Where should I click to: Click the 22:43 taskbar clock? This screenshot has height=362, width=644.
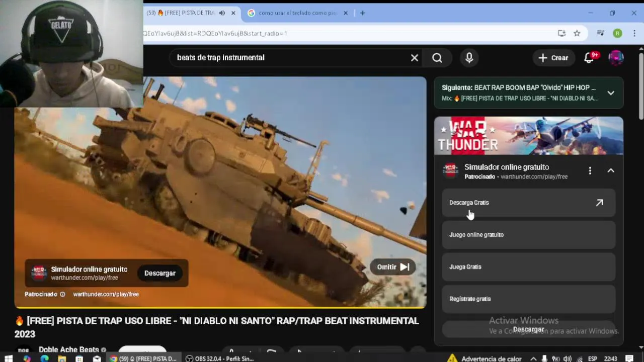(610, 358)
